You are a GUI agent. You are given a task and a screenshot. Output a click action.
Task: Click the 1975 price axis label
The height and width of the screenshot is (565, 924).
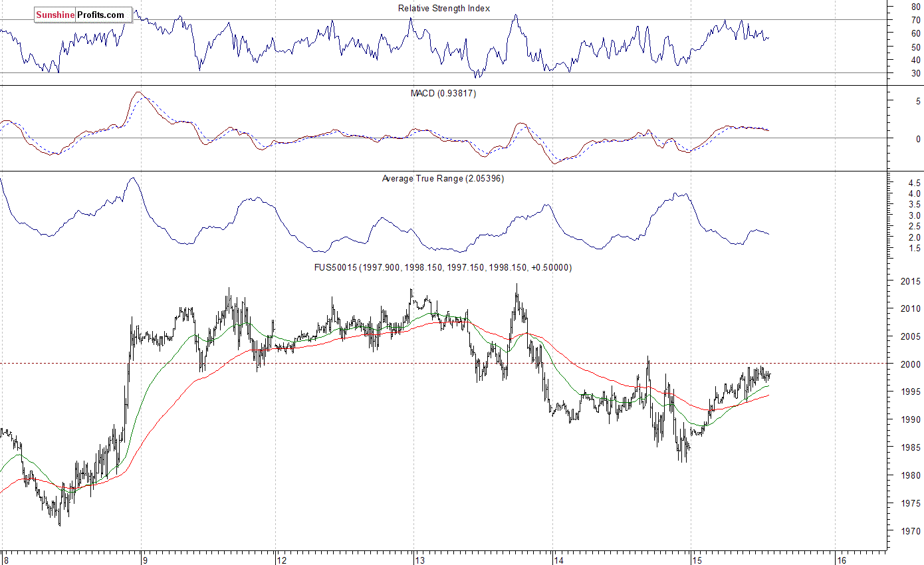pos(911,504)
